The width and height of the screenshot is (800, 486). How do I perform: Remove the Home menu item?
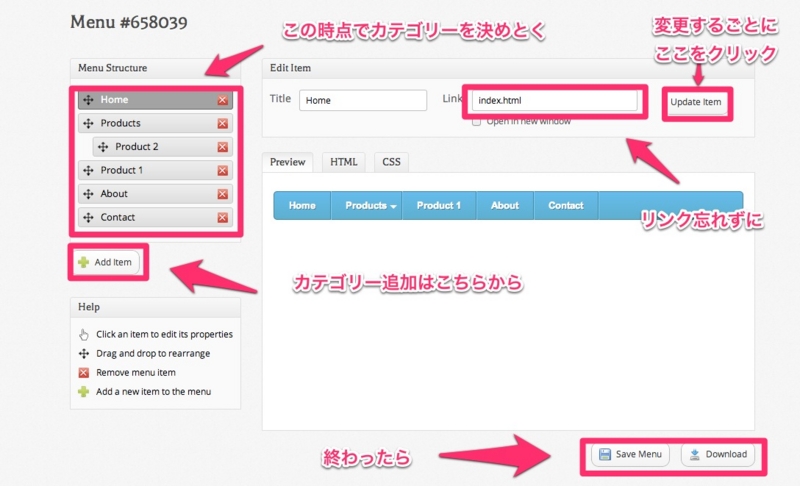point(222,100)
